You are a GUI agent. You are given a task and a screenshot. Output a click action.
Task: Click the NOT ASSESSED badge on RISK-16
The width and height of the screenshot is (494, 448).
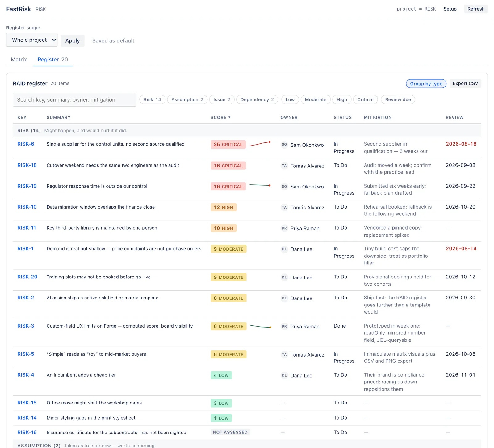[x=230, y=432]
